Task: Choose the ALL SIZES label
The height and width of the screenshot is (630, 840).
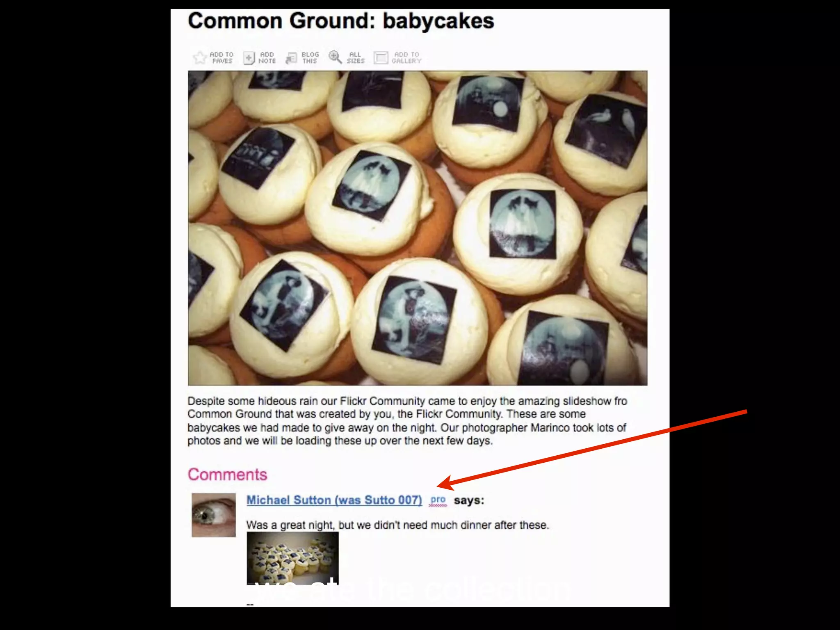Action: coord(355,58)
